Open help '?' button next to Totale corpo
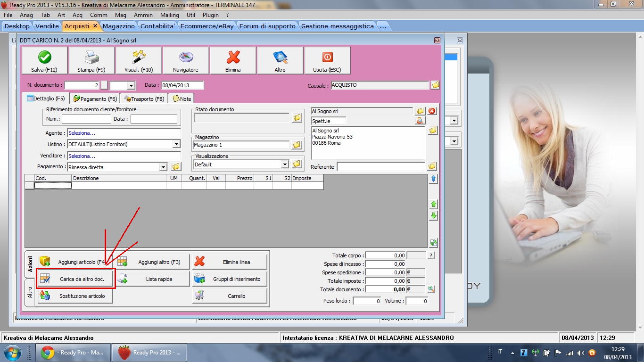 pyautogui.click(x=431, y=255)
